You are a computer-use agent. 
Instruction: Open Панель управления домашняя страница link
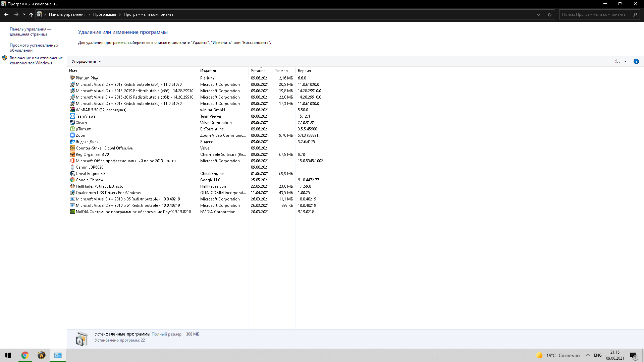click(31, 32)
